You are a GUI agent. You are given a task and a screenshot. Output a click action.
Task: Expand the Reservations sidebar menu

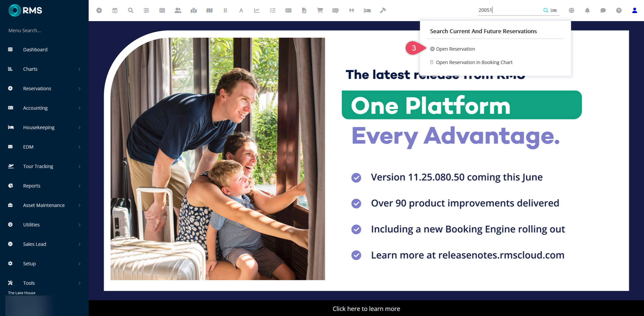tap(44, 89)
